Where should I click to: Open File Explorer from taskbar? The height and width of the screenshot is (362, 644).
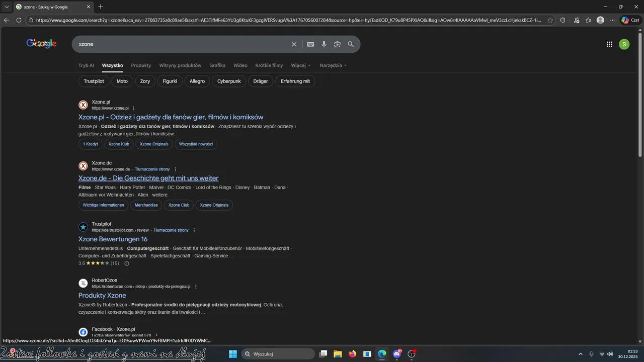click(x=338, y=354)
